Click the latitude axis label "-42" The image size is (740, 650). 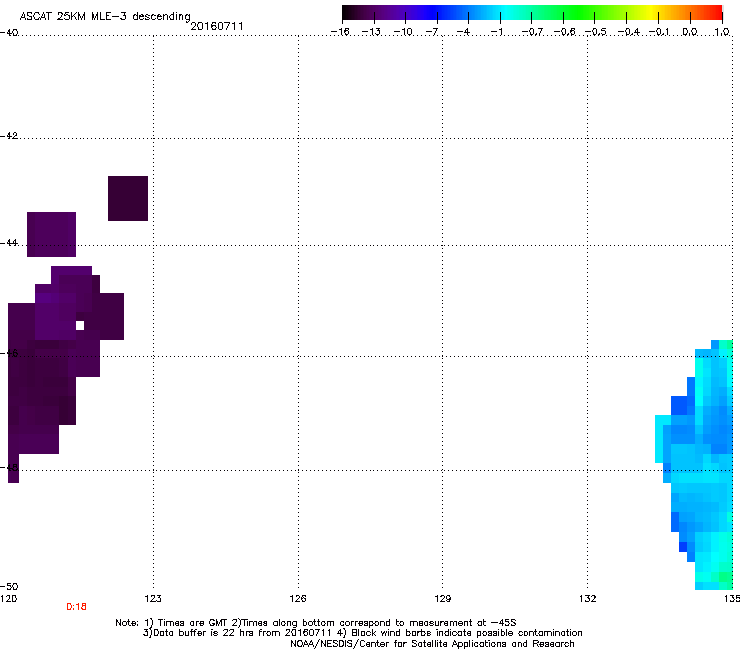pos(9,136)
